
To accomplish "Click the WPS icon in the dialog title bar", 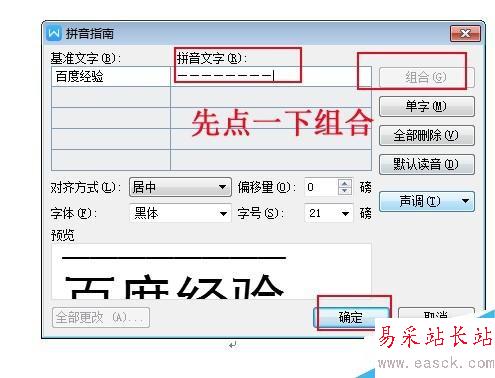I will coord(54,33).
